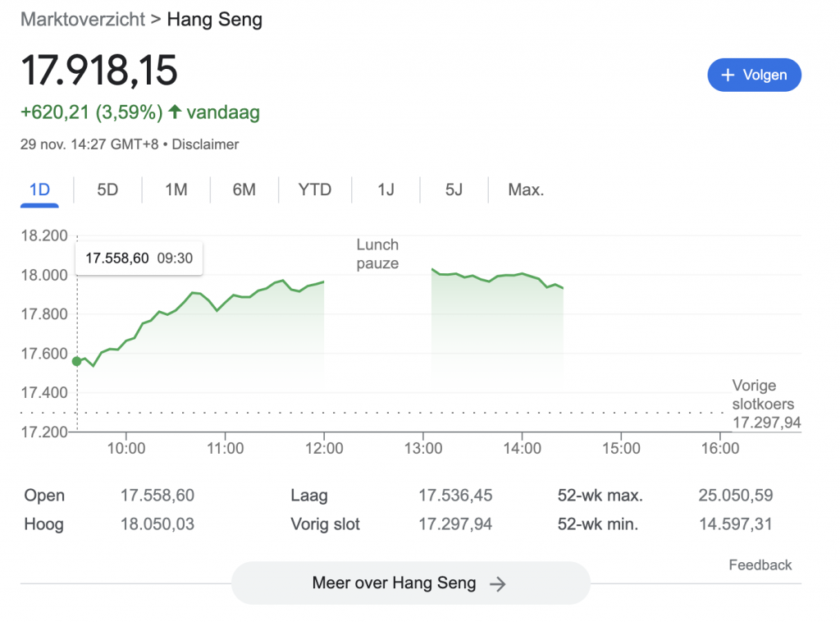Viewport: 840px width, 622px height.
Task: Switch to the 5J range
Action: [454, 190]
